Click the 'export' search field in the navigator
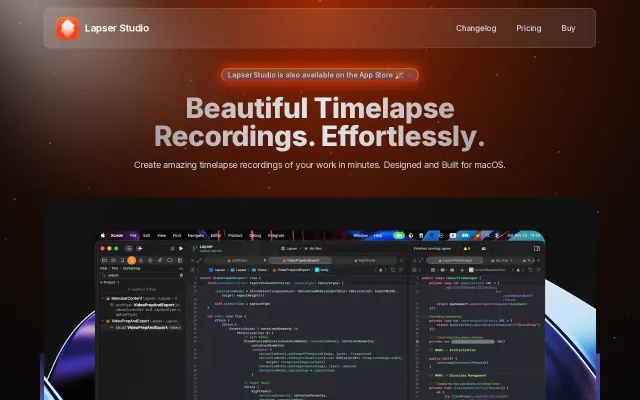This screenshot has height=400, width=640. pyautogui.click(x=142, y=276)
